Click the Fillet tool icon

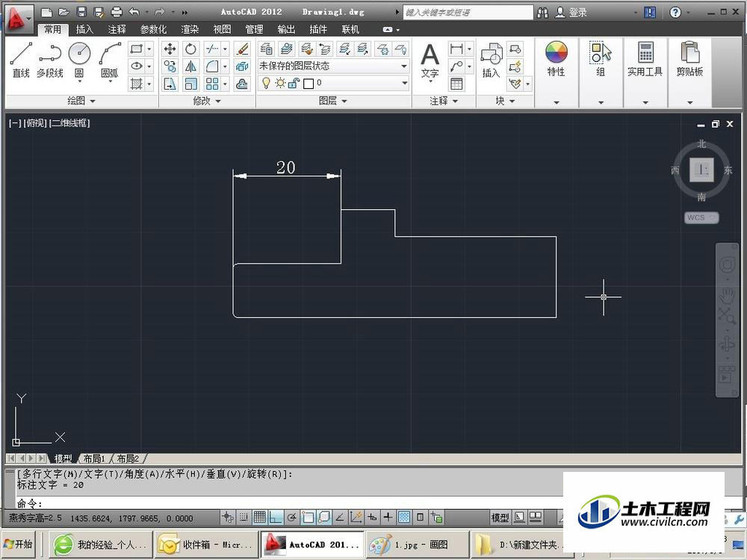[x=211, y=66]
